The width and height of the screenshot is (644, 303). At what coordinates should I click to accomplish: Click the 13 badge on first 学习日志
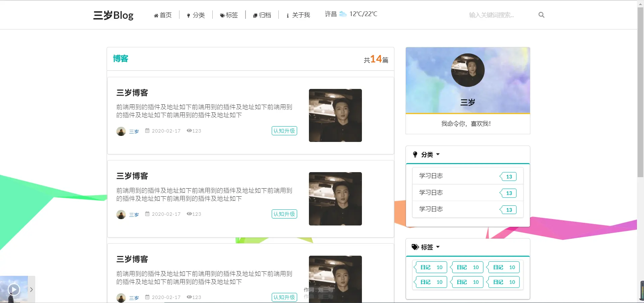click(508, 176)
